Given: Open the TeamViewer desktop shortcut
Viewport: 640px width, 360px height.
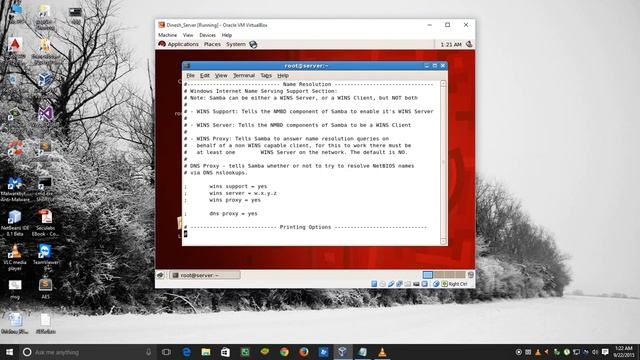Looking at the screenshot, I should click(45, 257).
